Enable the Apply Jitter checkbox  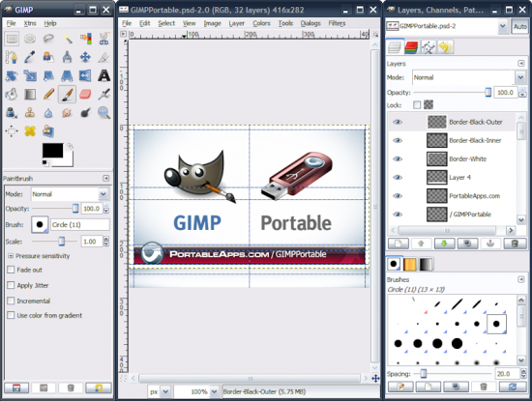(11, 285)
